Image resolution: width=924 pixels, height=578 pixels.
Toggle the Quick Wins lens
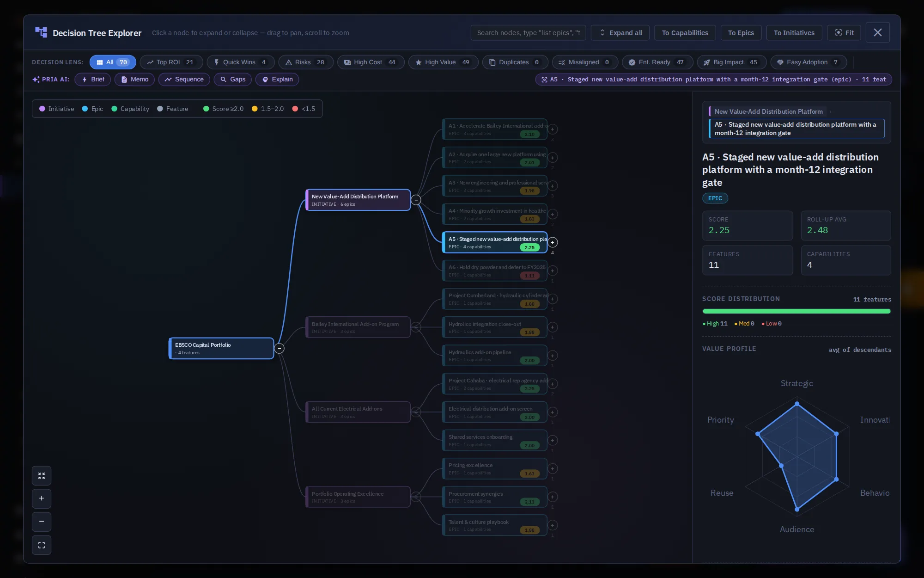(x=240, y=62)
